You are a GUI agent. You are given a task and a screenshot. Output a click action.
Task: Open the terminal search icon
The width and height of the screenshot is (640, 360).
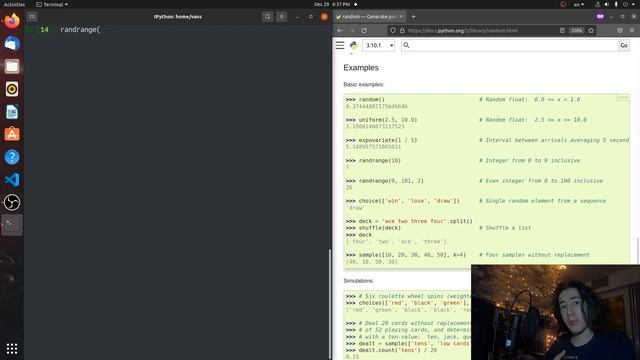pos(267,17)
